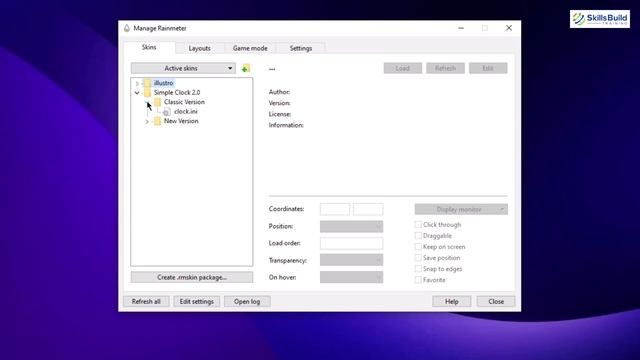Toggle Keep on screen checkbox

(x=418, y=247)
